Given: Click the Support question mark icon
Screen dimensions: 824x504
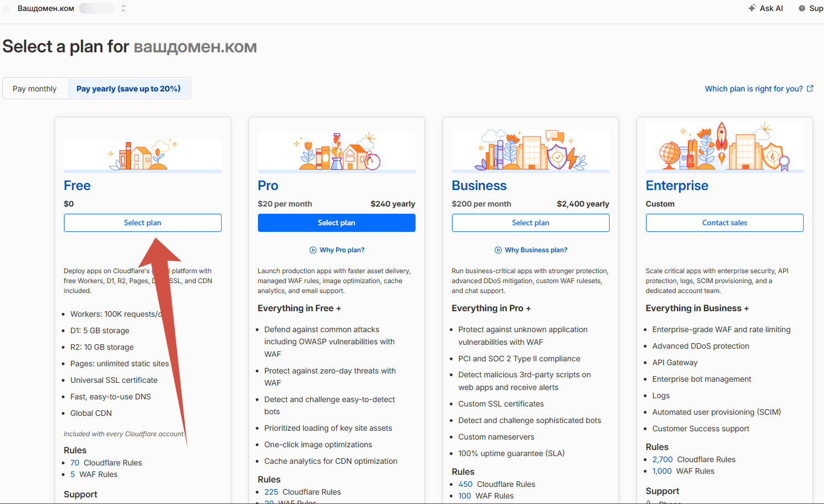Looking at the screenshot, I should [x=802, y=8].
